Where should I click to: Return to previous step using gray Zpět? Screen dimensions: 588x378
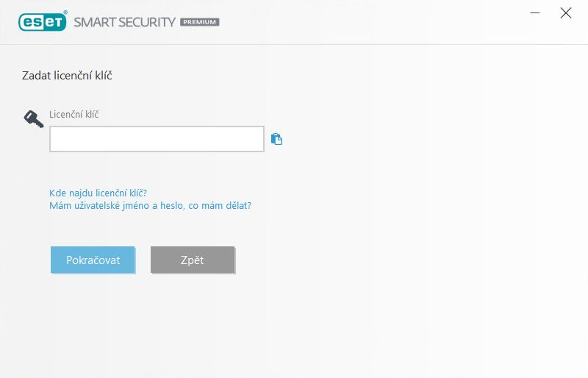tap(193, 260)
